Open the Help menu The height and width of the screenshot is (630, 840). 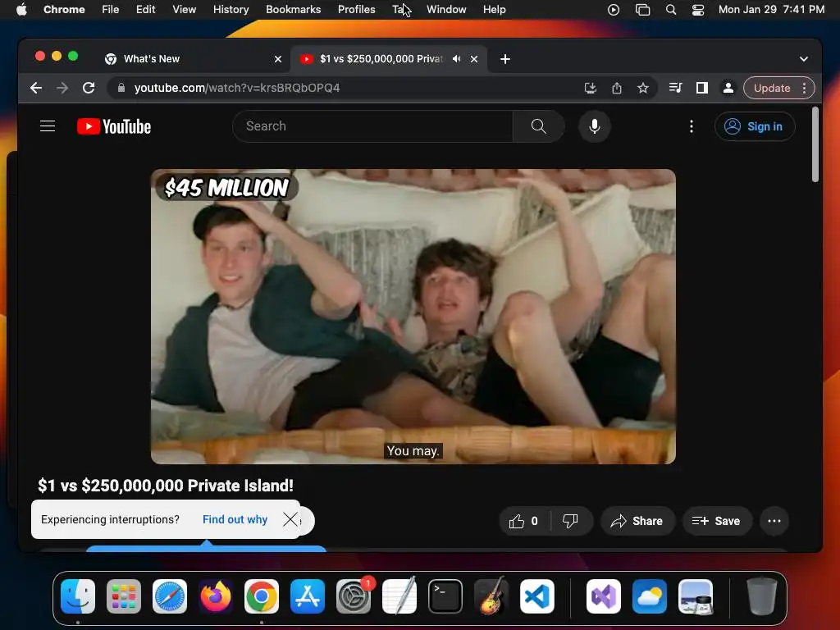point(494,10)
